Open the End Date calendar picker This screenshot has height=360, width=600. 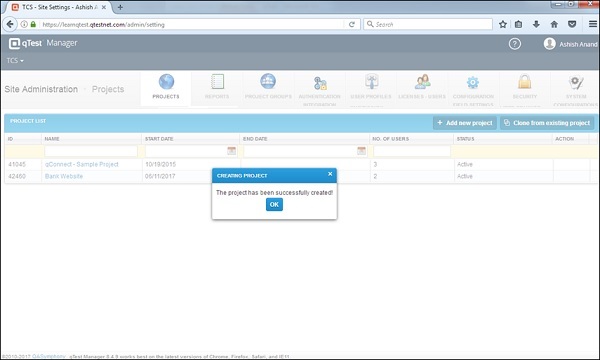pyautogui.click(x=361, y=151)
